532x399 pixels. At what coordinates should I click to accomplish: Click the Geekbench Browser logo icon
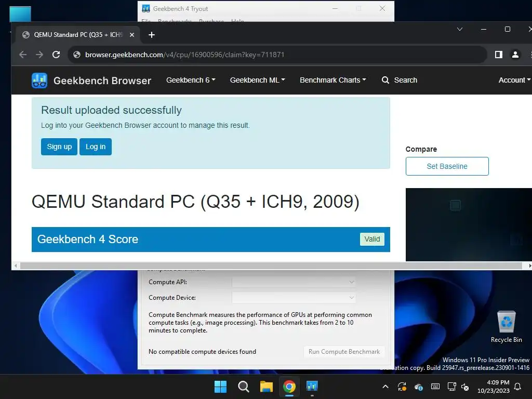39,81
